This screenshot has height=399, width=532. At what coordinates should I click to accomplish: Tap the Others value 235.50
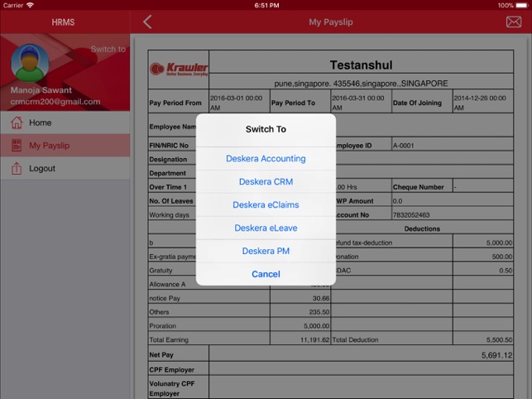coord(319,312)
